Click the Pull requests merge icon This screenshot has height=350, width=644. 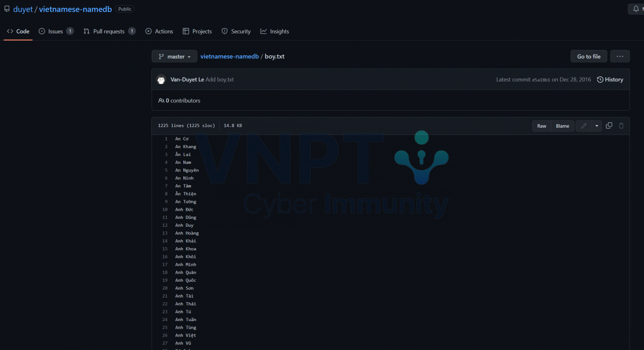(87, 31)
